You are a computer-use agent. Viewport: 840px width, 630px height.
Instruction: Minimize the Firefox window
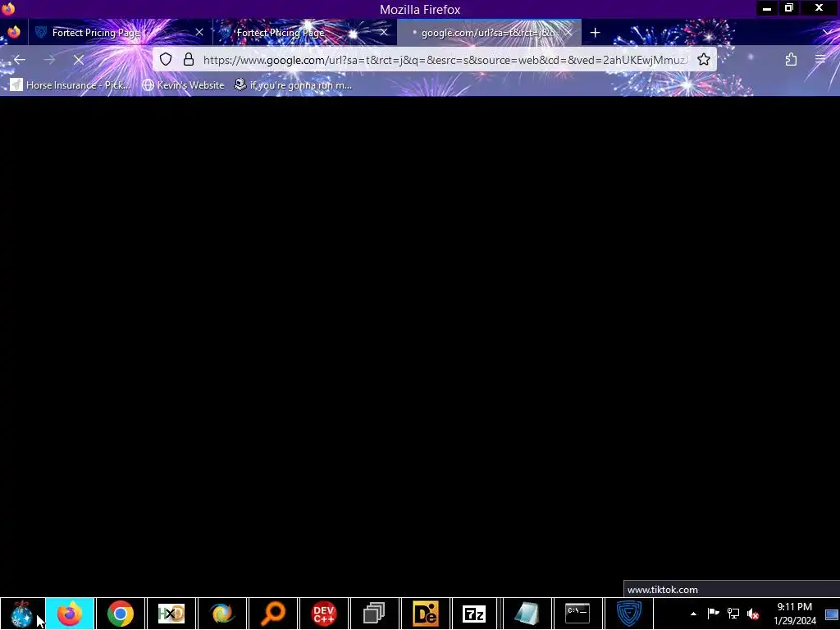(x=767, y=8)
